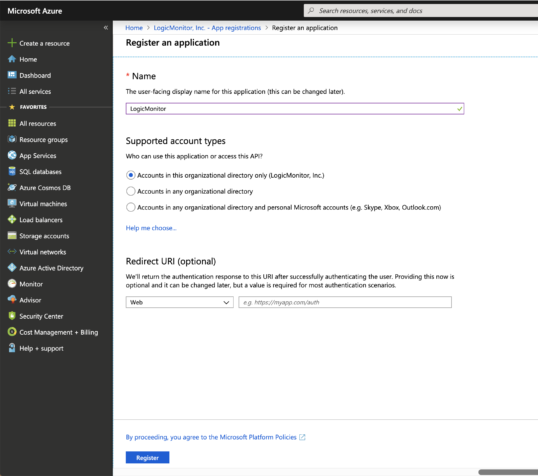Go to Home breadcrumb link

tap(134, 28)
